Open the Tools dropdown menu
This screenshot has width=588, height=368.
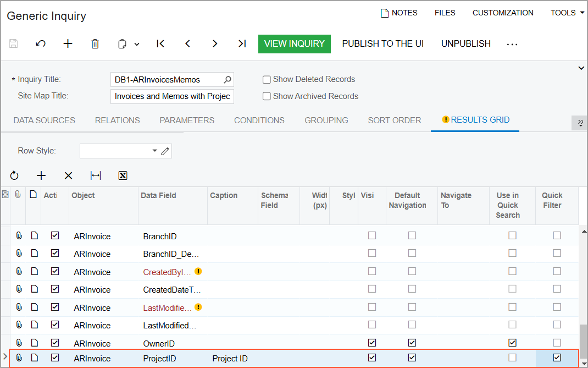[x=567, y=13]
